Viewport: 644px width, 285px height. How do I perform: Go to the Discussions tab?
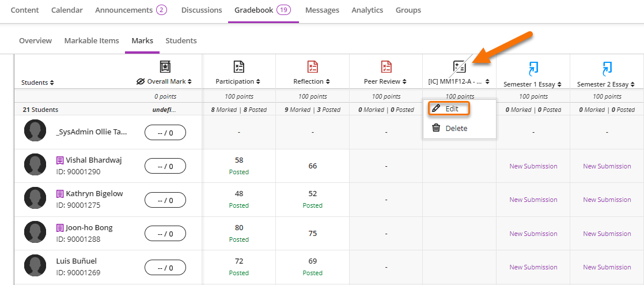coord(202,10)
